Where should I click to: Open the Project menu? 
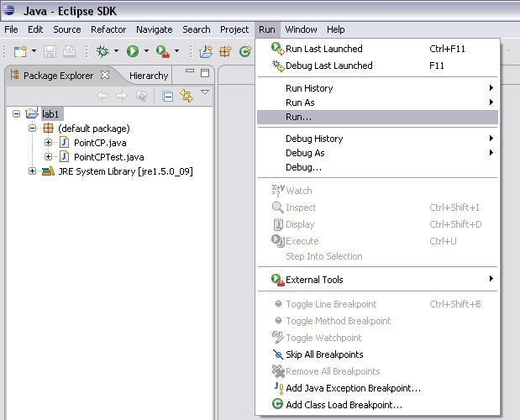(x=234, y=29)
